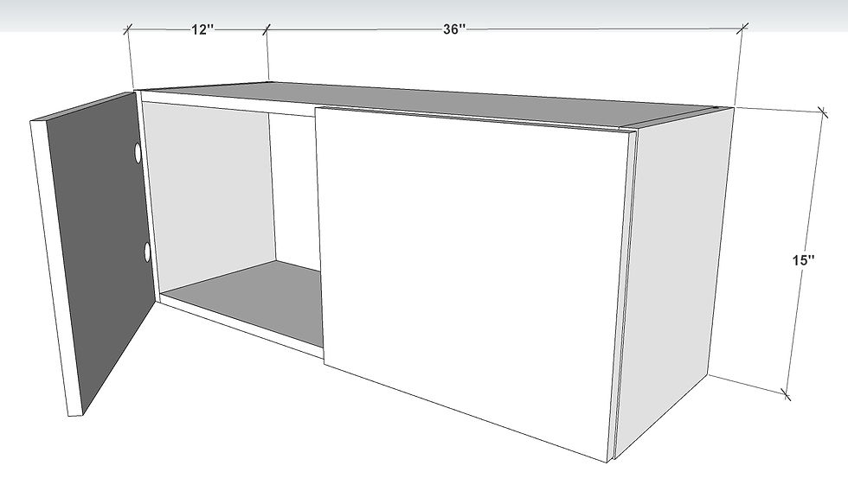Viewport: 848px width, 504px height.
Task: Click the lower hinge hole on open door
Action: click(147, 252)
